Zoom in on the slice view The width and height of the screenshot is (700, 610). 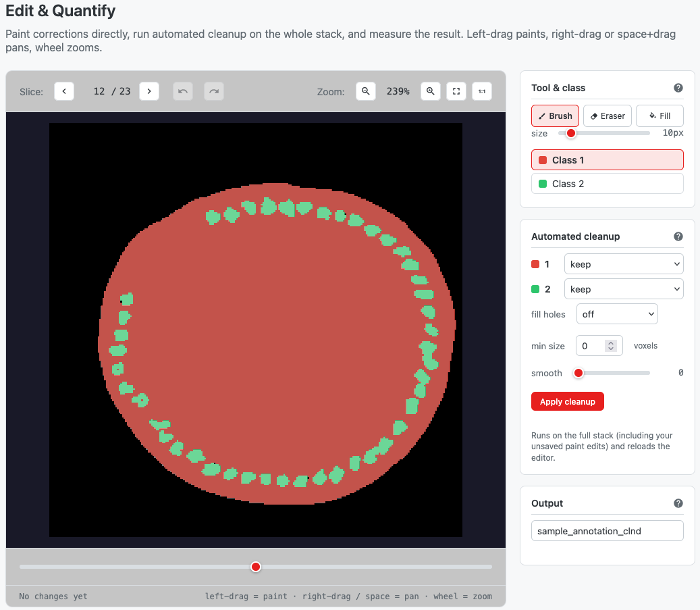431,91
